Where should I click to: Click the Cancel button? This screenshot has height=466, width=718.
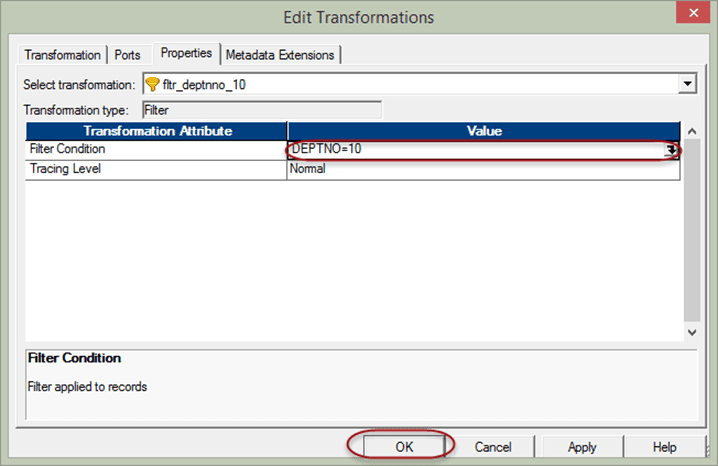tap(493, 447)
